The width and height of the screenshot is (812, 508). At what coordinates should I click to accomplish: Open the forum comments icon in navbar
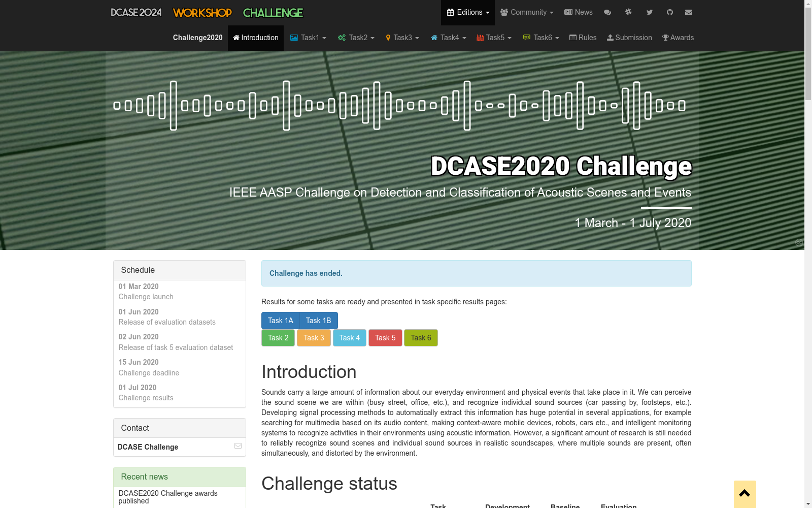pos(607,12)
